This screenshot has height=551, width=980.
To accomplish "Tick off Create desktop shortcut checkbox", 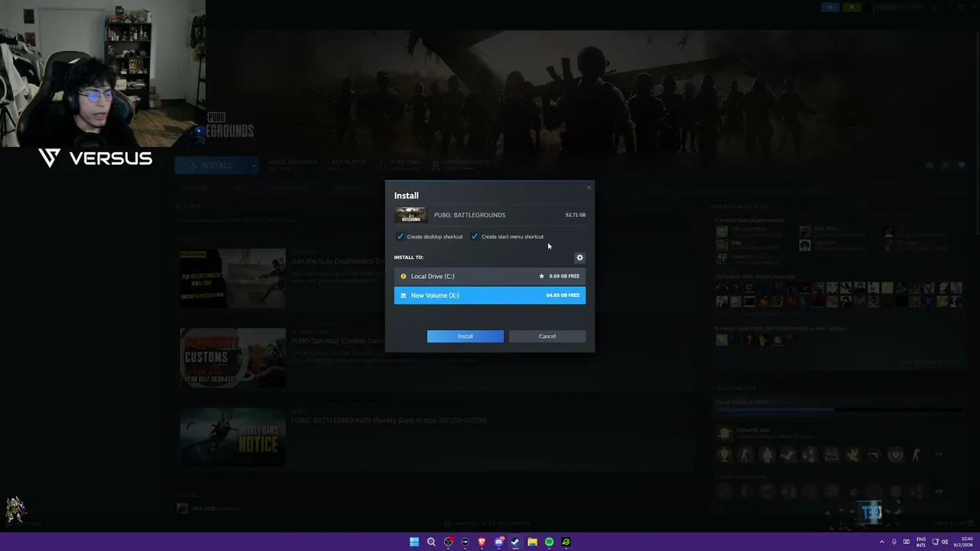I will 400,236.
